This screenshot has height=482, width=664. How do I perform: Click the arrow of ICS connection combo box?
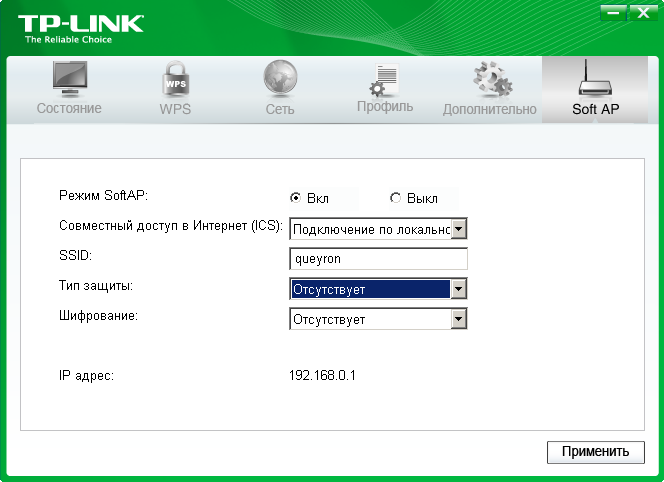click(x=459, y=229)
